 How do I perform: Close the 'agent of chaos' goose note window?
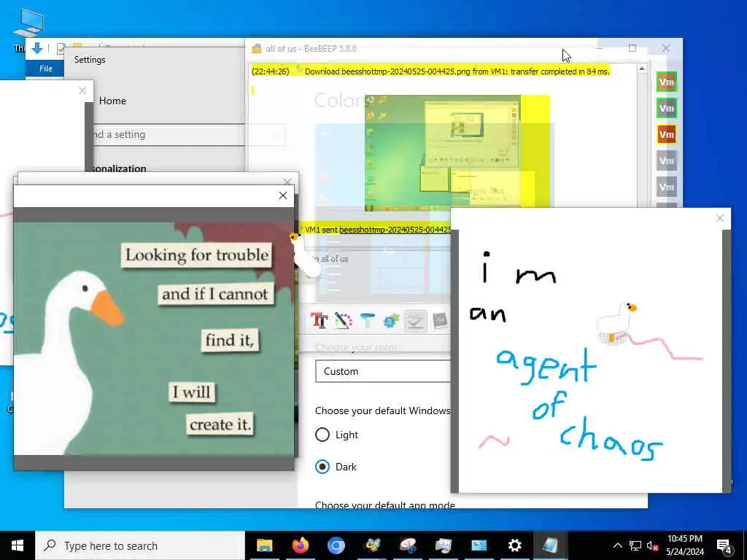[720, 218]
